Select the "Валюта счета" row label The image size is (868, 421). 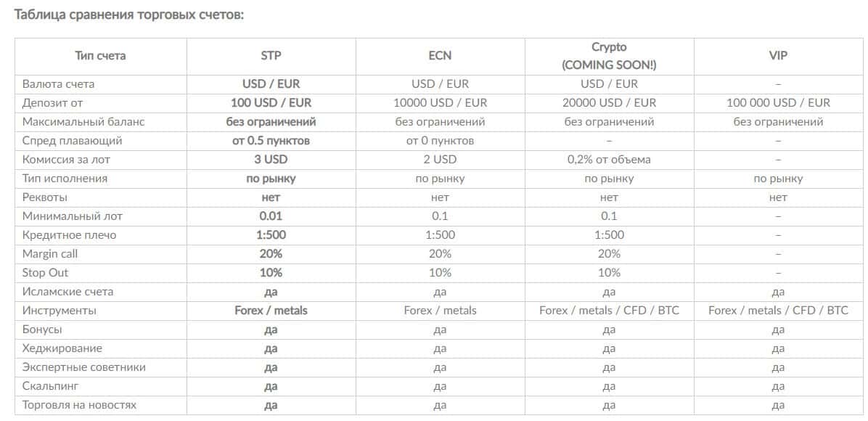(58, 84)
